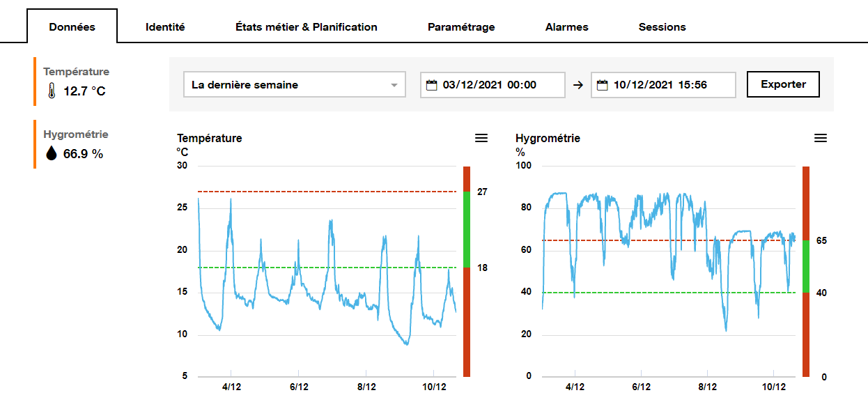This screenshot has height=402, width=868.
Task: Click the Exporter button
Action: (782, 84)
